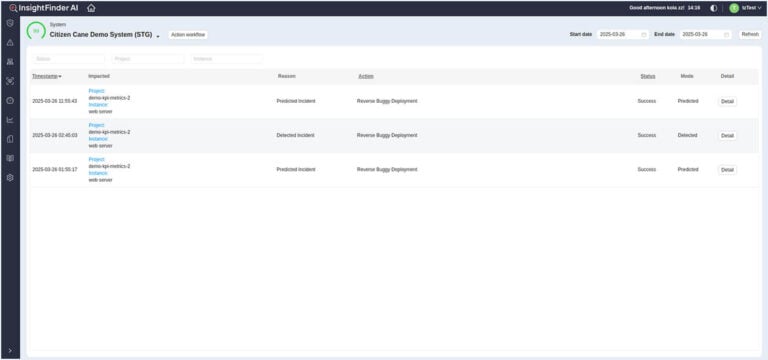Open the End date calendar icon

click(726, 35)
